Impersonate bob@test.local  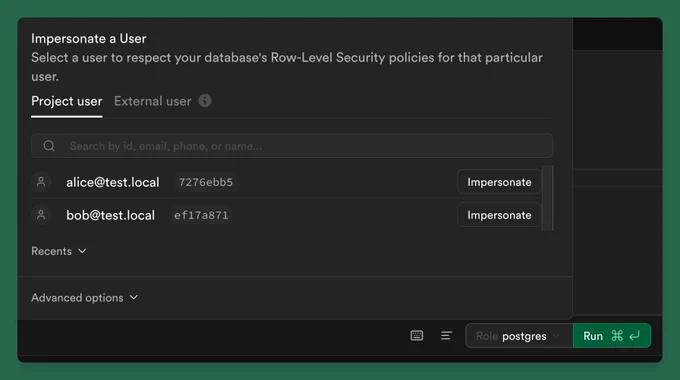[x=499, y=215]
